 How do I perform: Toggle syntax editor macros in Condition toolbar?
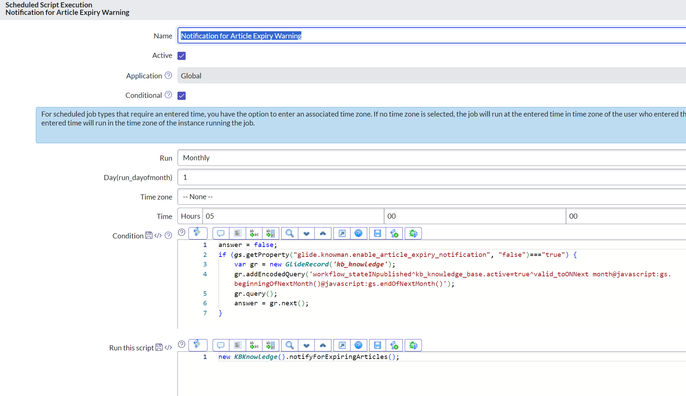click(197, 233)
